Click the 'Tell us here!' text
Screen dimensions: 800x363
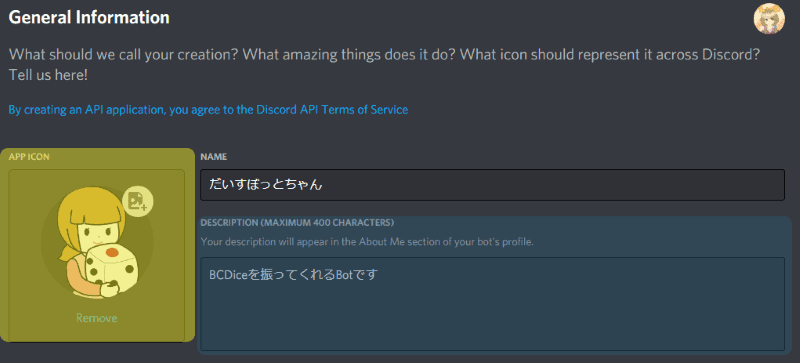[x=48, y=75]
